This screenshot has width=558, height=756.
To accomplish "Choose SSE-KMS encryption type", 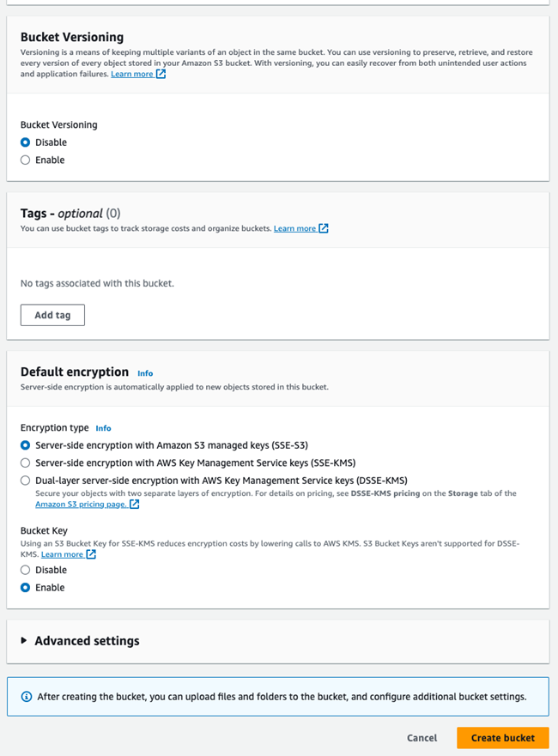I will 26,463.
